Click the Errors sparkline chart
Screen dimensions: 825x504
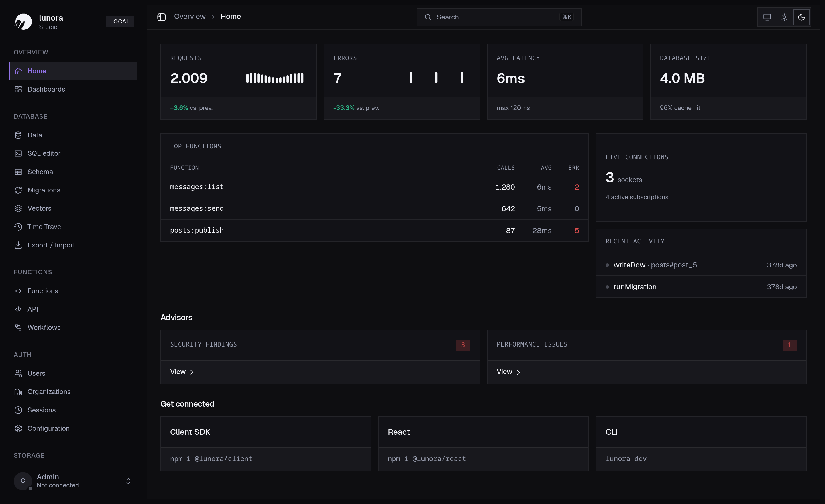point(436,78)
